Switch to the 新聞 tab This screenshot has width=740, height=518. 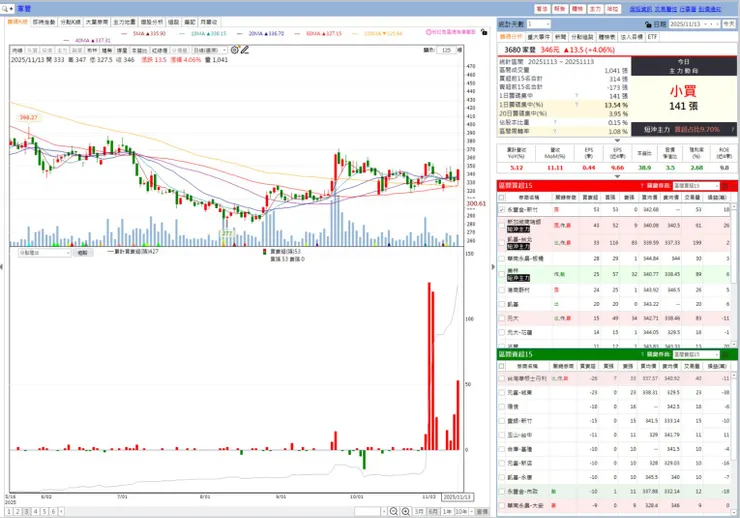[x=560, y=37]
